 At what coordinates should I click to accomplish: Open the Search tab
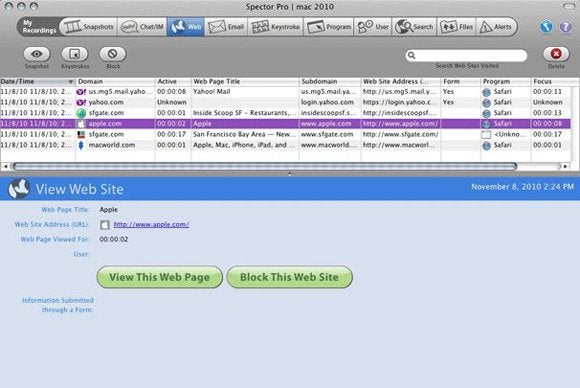(x=414, y=27)
